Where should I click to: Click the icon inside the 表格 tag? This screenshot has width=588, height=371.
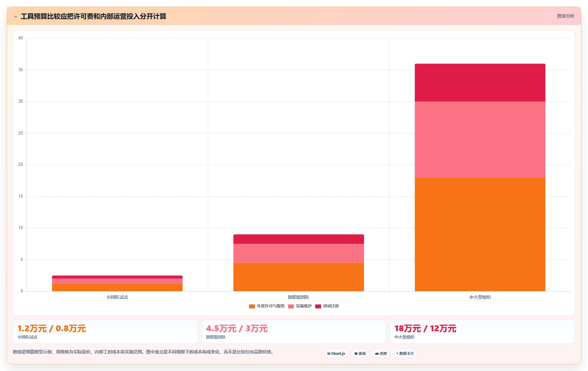tap(356, 354)
